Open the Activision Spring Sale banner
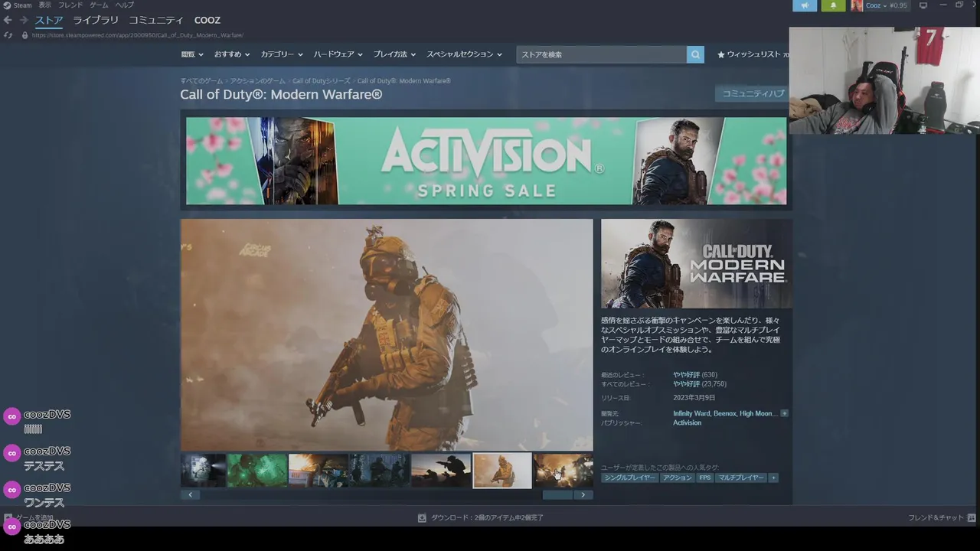This screenshot has height=551, width=980. pyautogui.click(x=486, y=161)
